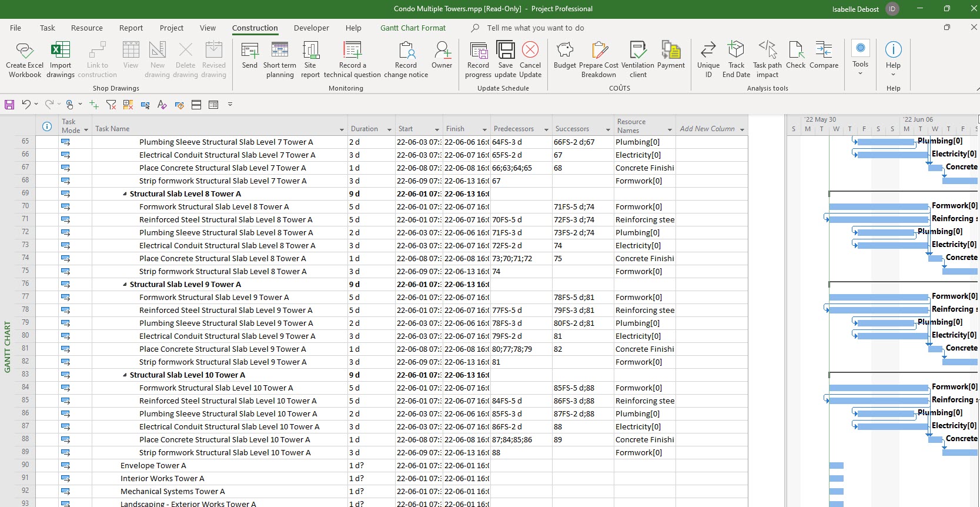
Task: Open the Budget piggy bank tool
Action: coord(564,51)
